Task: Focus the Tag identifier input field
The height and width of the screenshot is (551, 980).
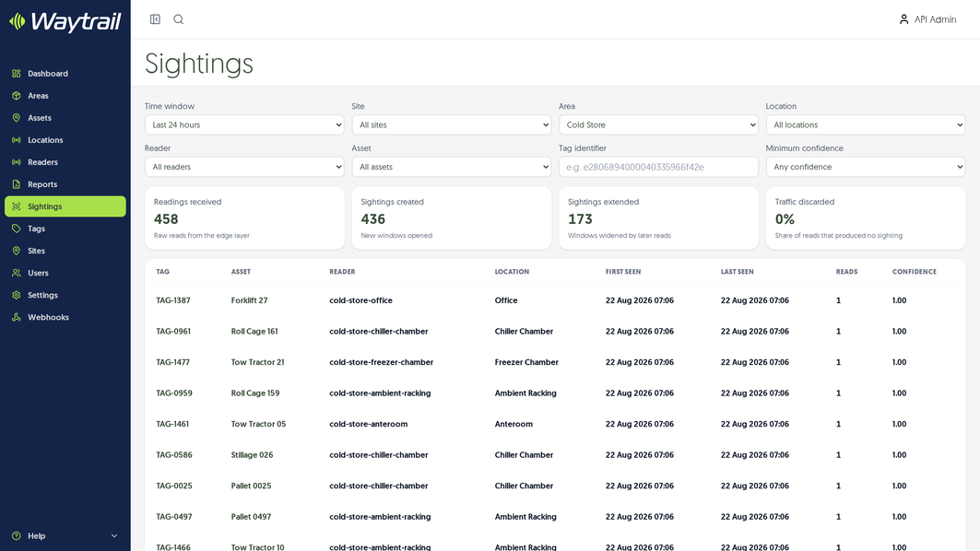Action: [x=659, y=167]
